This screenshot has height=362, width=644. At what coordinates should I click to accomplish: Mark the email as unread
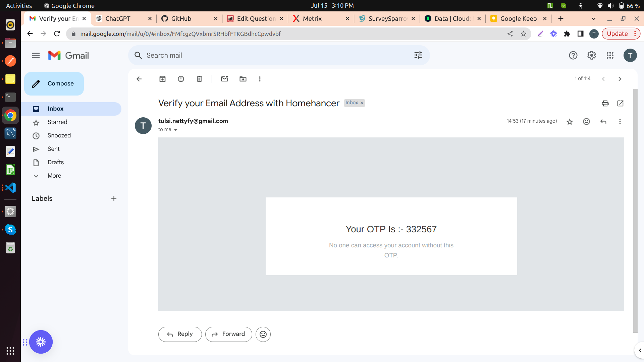click(224, 79)
